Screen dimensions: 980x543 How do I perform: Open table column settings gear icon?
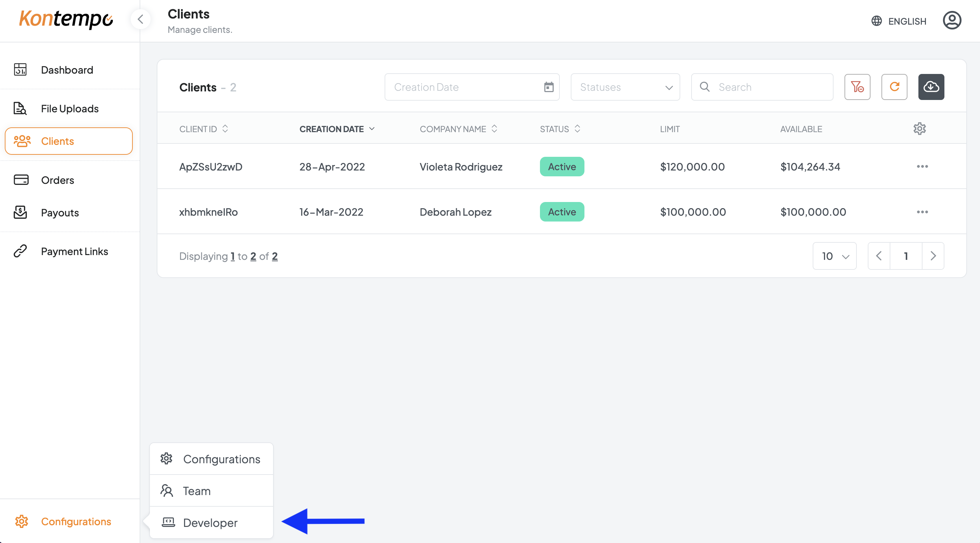[919, 129]
